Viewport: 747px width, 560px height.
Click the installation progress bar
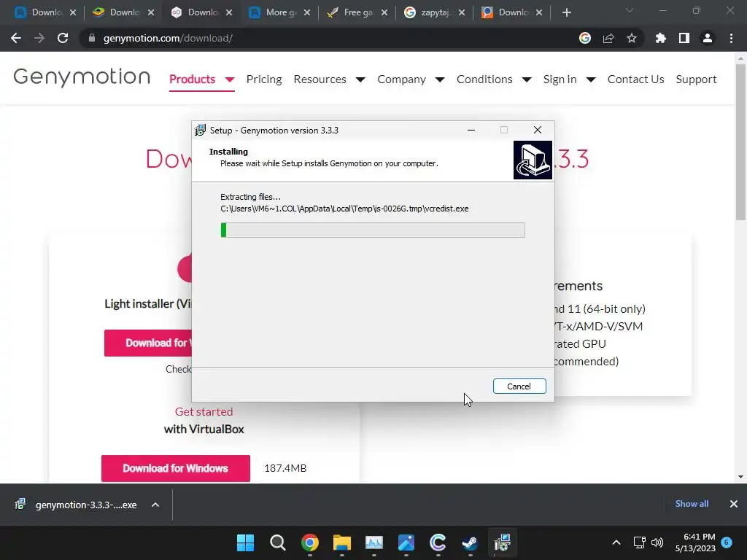click(x=373, y=230)
